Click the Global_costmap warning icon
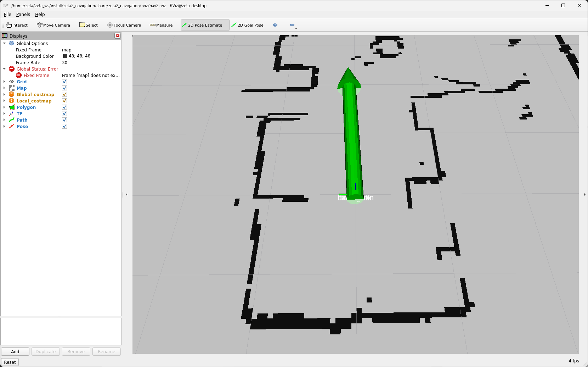Viewport: 588px width, 367px height. [12, 94]
